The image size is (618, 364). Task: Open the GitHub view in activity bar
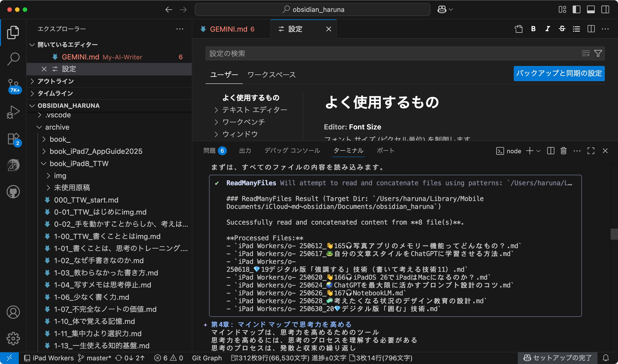(13, 192)
